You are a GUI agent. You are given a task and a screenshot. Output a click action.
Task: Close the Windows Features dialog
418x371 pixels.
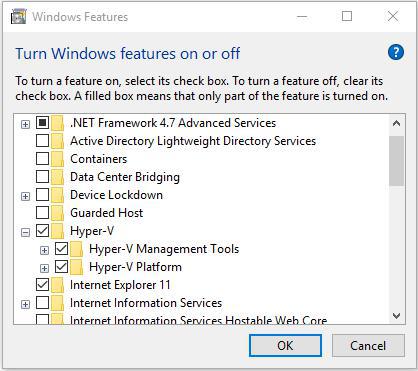393,16
